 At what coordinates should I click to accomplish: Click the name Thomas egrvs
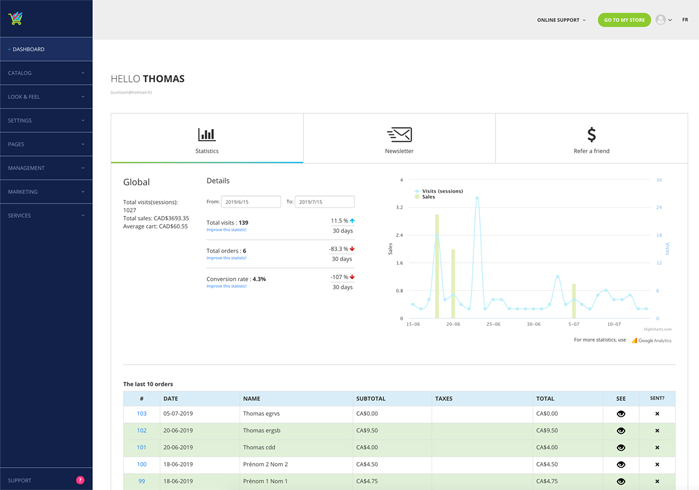(x=261, y=414)
